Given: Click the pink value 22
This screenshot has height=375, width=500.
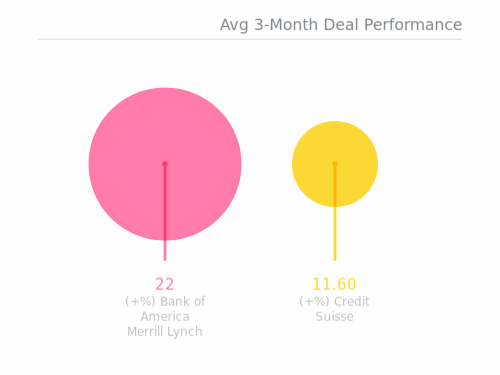Looking at the screenshot, I should 165,284.
